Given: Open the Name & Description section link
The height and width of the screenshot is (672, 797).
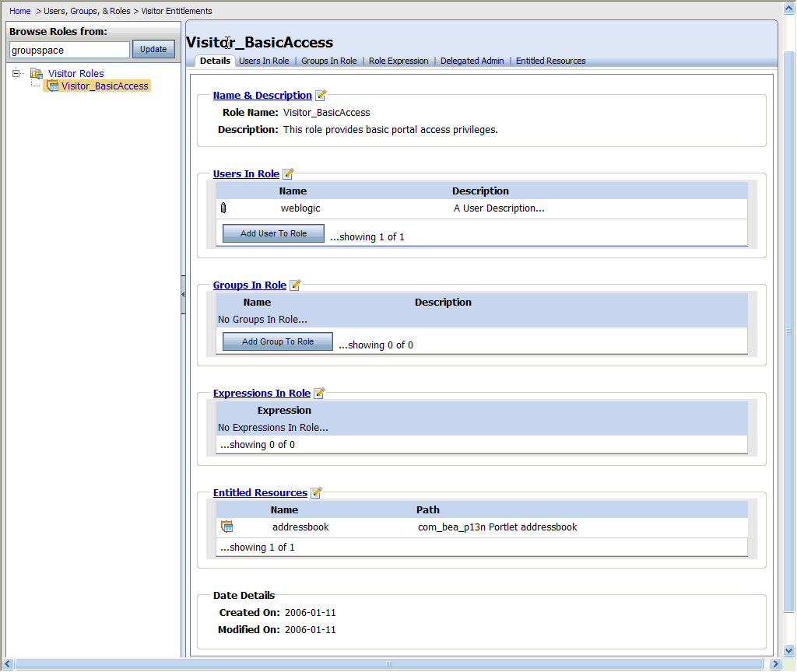Looking at the screenshot, I should click(x=262, y=96).
